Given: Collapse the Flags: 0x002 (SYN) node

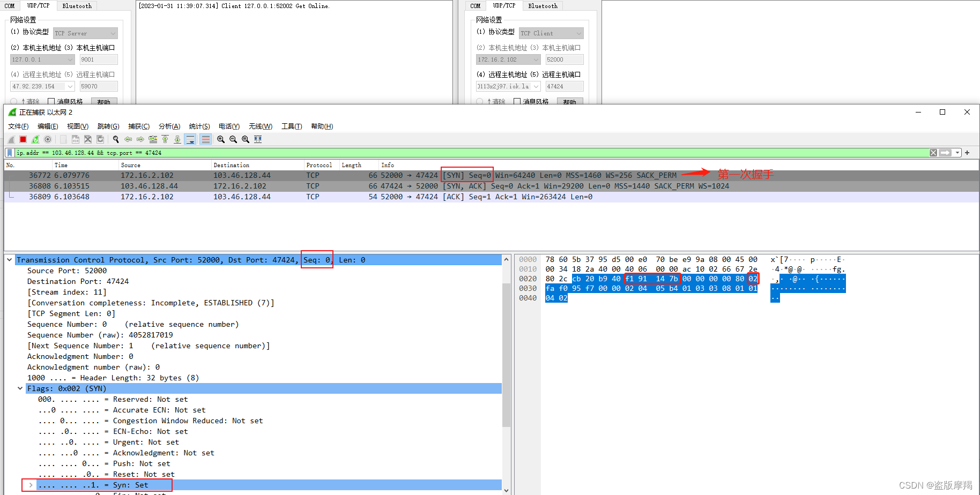Looking at the screenshot, I should (x=20, y=388).
